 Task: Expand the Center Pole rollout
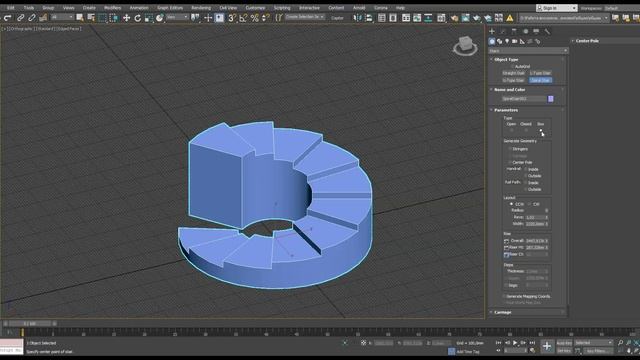pos(587,41)
